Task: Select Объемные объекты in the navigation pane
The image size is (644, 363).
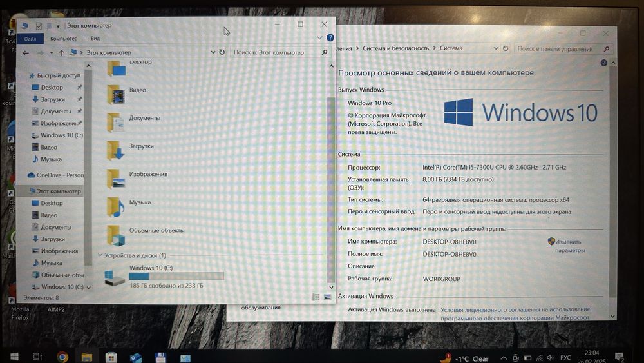Action: [57, 275]
